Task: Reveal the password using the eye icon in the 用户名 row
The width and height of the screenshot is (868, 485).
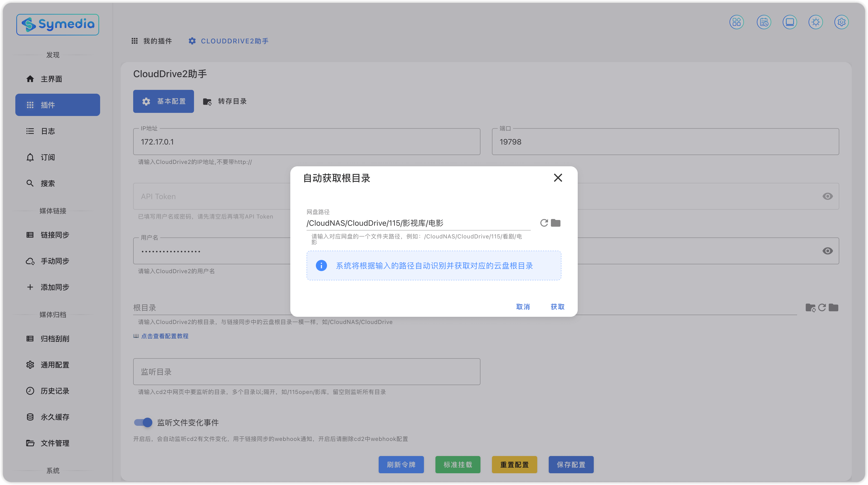Action: click(827, 251)
